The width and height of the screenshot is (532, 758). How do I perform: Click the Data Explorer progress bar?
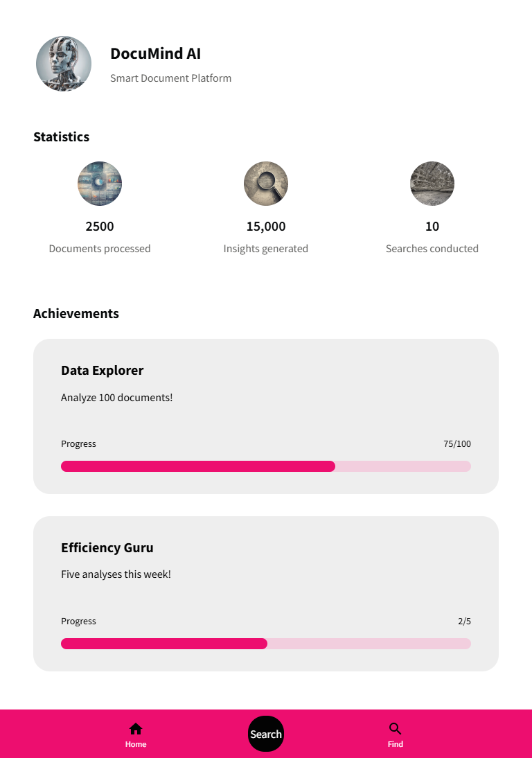pos(266,466)
